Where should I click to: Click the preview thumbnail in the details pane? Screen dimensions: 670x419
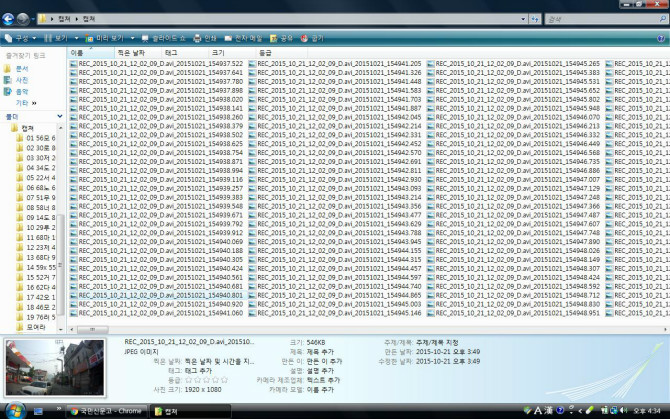pyautogui.click(x=55, y=368)
